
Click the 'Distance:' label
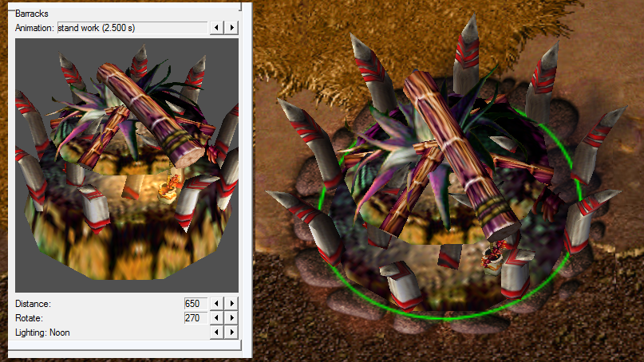pos(33,304)
